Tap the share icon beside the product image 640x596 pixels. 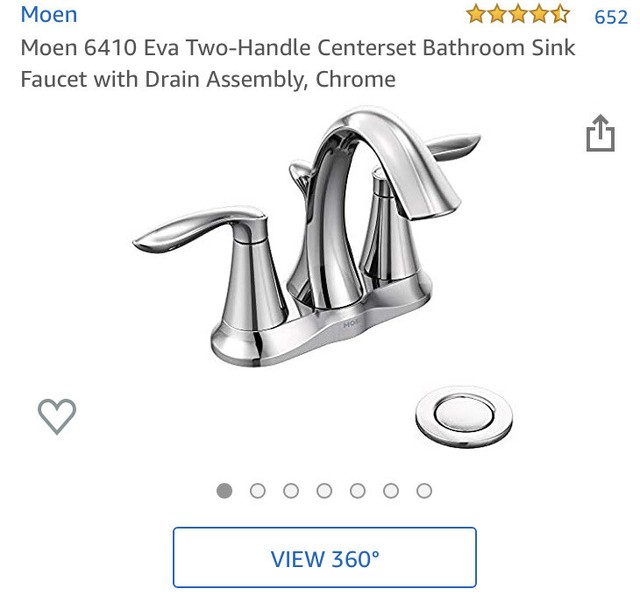[600, 133]
